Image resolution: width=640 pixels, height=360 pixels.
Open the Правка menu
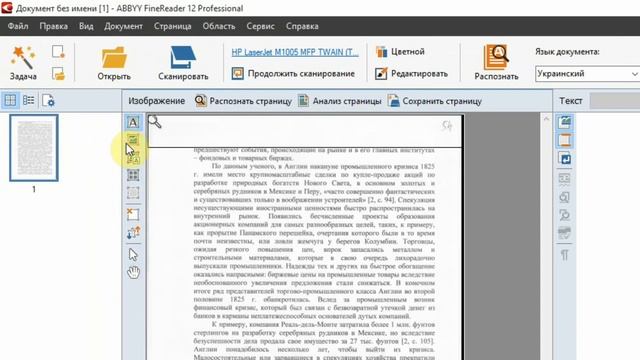[x=53, y=26]
